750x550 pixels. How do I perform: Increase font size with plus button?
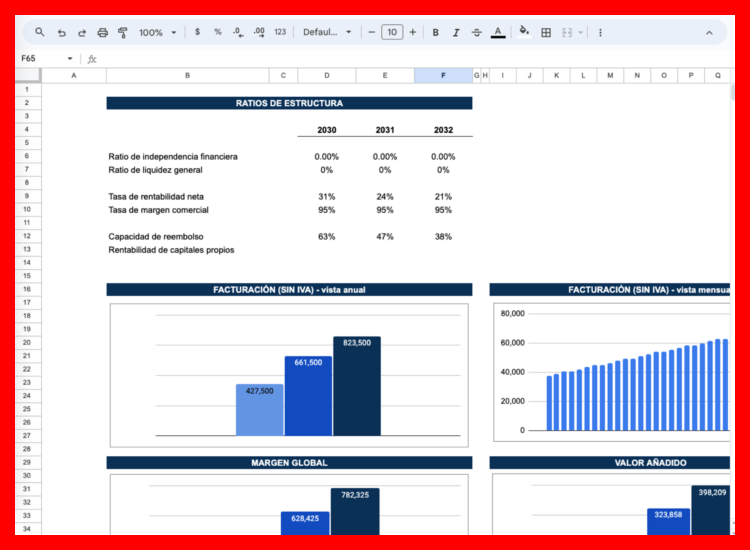click(413, 32)
